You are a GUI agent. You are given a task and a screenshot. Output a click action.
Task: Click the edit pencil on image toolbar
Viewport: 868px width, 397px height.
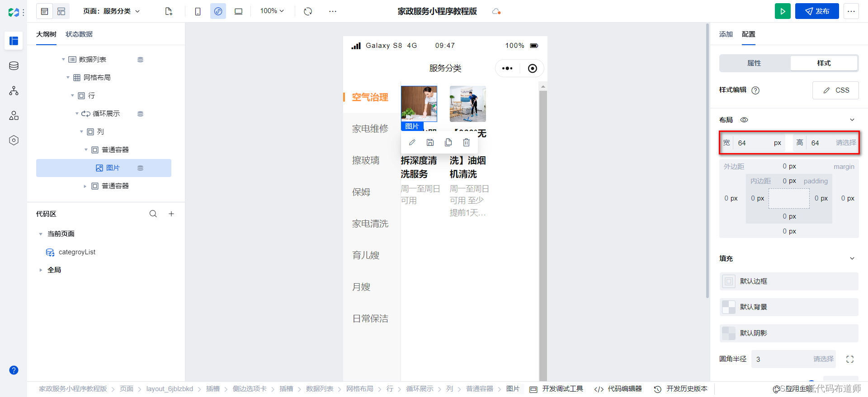point(412,143)
